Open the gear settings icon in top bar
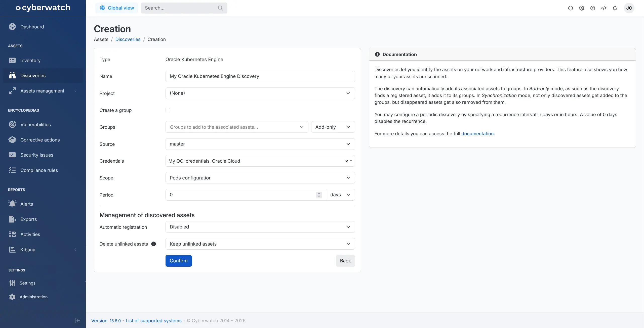 tap(581, 8)
